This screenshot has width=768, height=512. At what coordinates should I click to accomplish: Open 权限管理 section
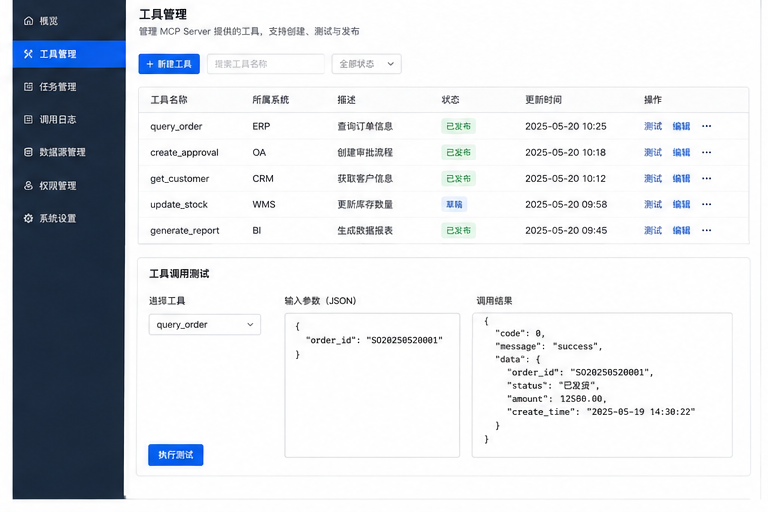coord(69,185)
